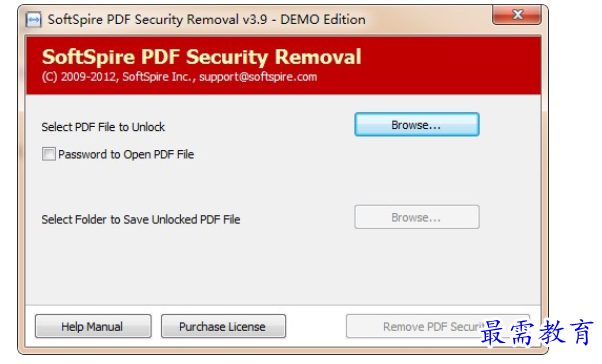602x364 pixels.
Task: Enable the Password to Open PDF File checkbox
Action: [49, 154]
